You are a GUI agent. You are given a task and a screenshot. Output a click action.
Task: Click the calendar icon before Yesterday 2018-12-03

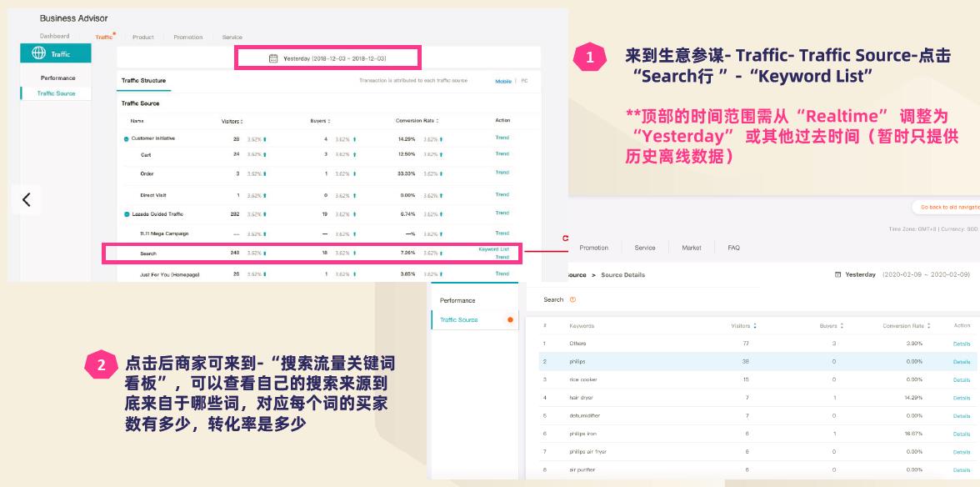point(273,58)
